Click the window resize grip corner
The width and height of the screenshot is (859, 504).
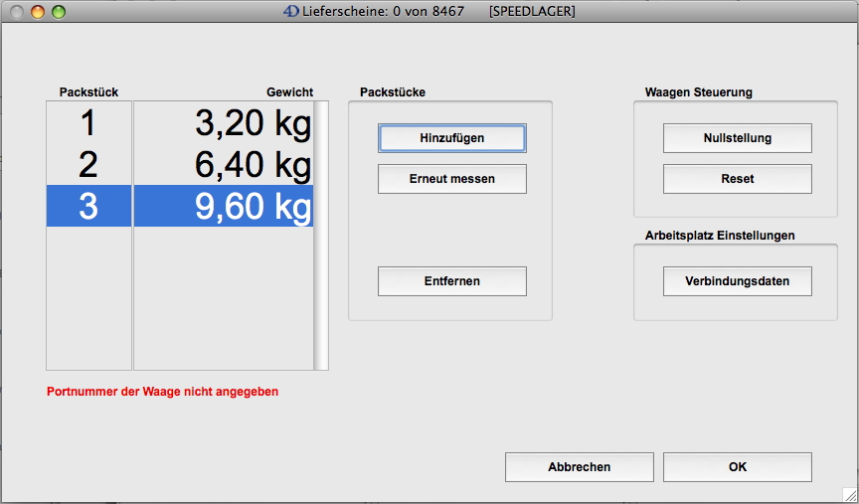tap(849, 494)
